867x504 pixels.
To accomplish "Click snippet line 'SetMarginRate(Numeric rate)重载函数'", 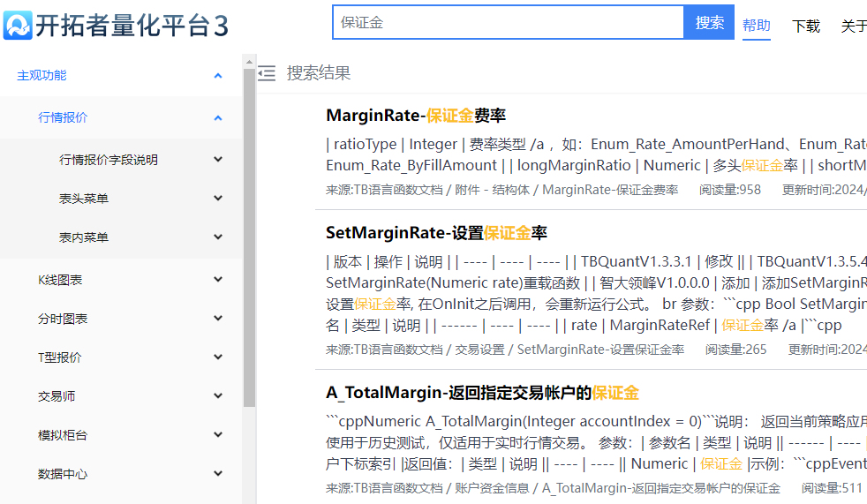I will (596, 283).
